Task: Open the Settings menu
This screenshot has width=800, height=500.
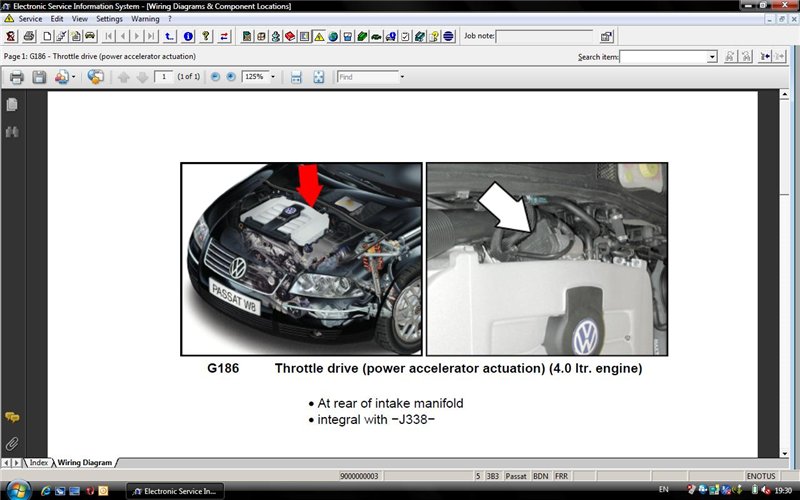Action: [109, 19]
